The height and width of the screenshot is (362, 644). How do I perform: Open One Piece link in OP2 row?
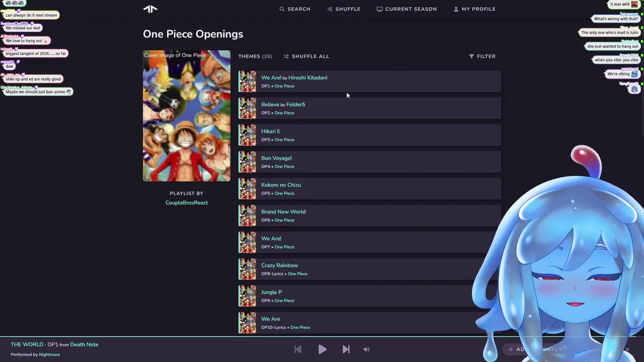click(x=284, y=113)
